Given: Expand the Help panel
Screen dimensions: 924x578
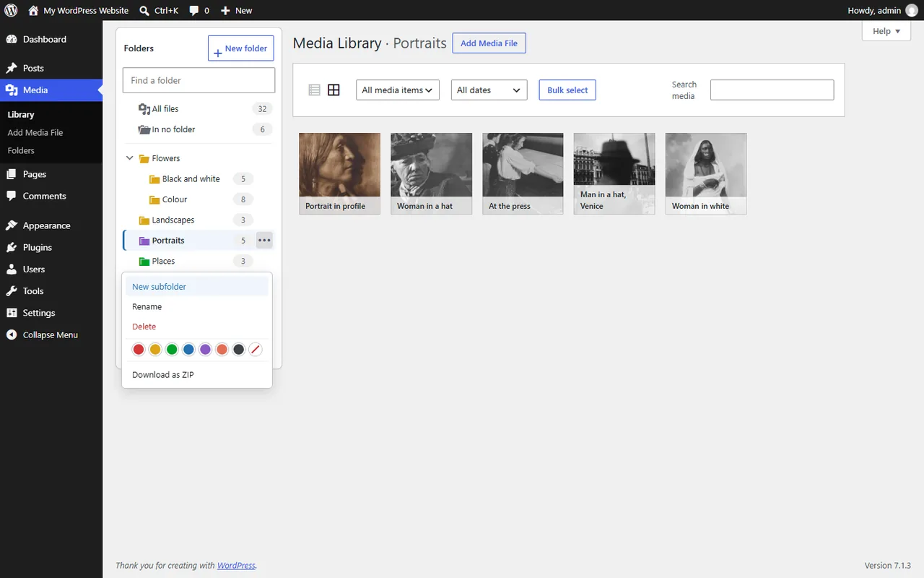Looking at the screenshot, I should tap(886, 31).
